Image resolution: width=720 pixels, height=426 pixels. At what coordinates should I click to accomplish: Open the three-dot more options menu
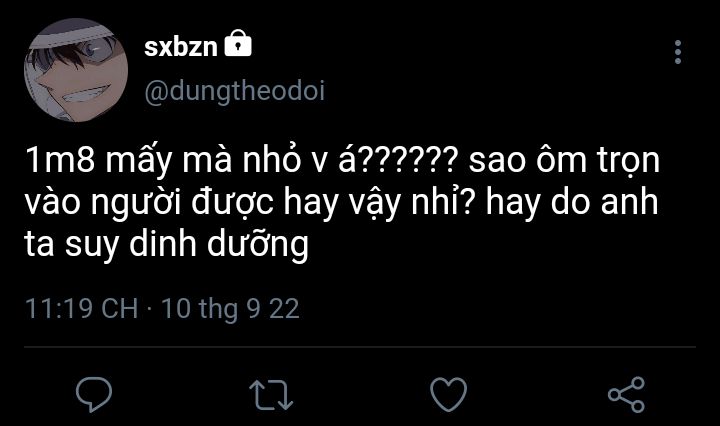(x=678, y=52)
